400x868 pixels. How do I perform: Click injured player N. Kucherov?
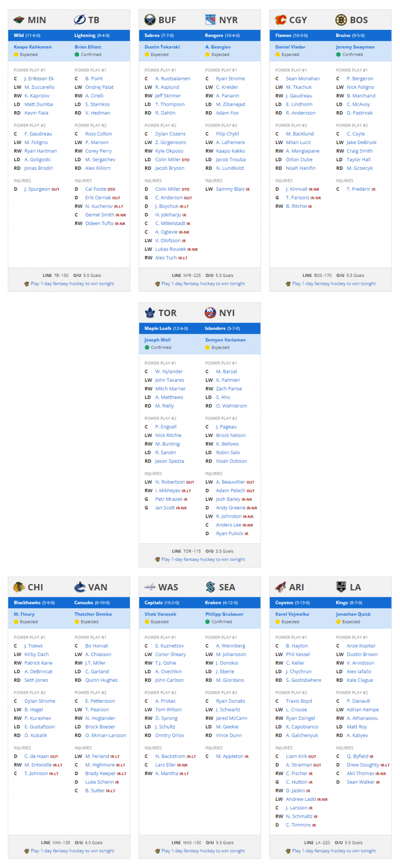(x=99, y=206)
